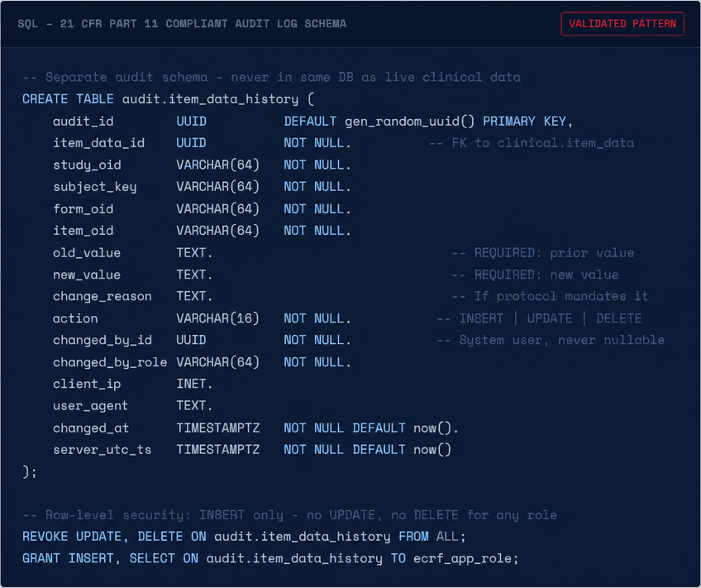Screen dimensions: 701x588
Task: Click VARCHAR(64) type on item_oid row
Action: pos(217,231)
